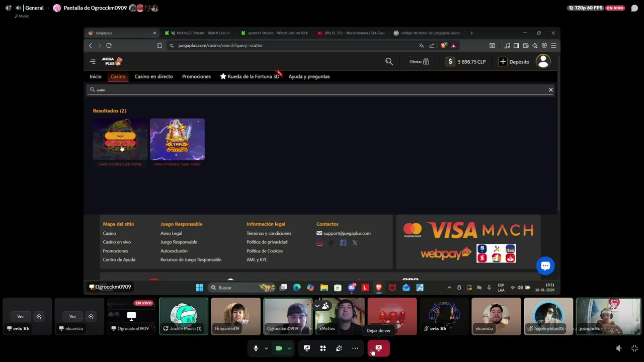Viewport: 644px width, 362px height.
Task: Click the red Dejar de ver button
Action: pos(378,348)
